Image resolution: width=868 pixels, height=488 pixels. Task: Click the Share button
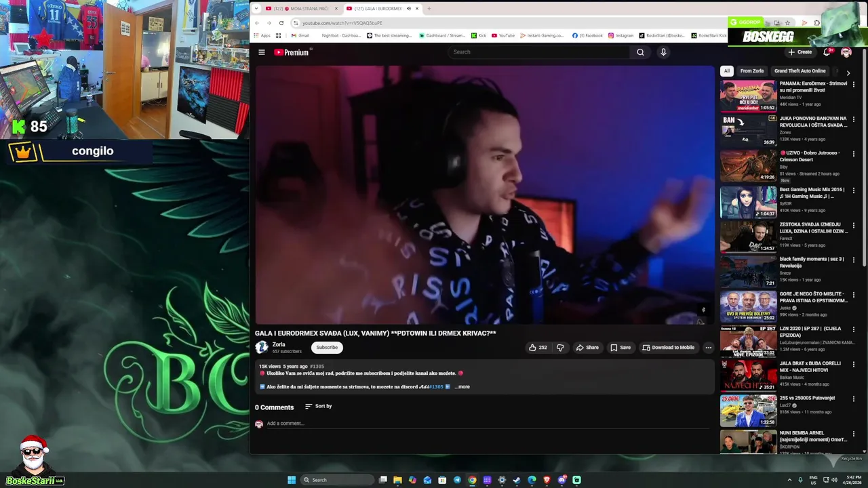pyautogui.click(x=587, y=348)
